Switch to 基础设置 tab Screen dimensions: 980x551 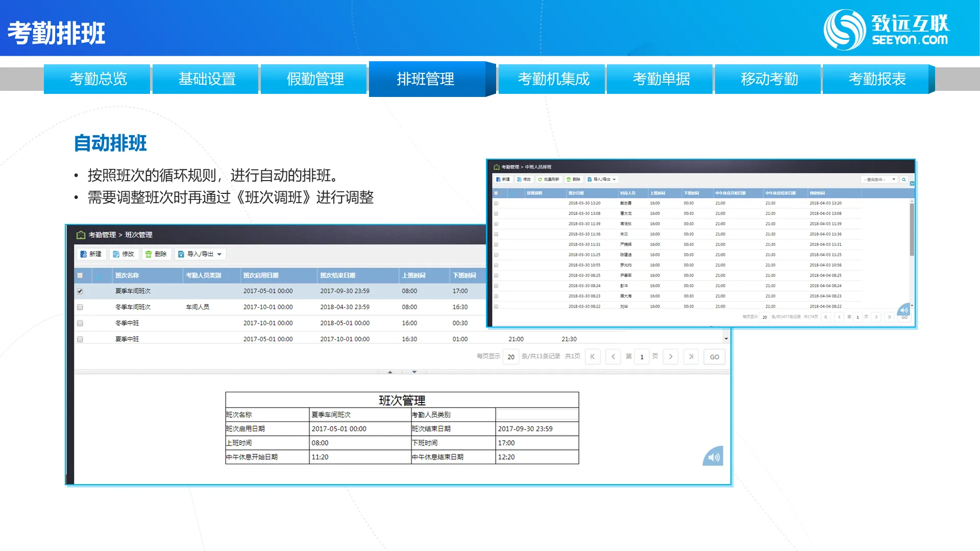click(207, 79)
